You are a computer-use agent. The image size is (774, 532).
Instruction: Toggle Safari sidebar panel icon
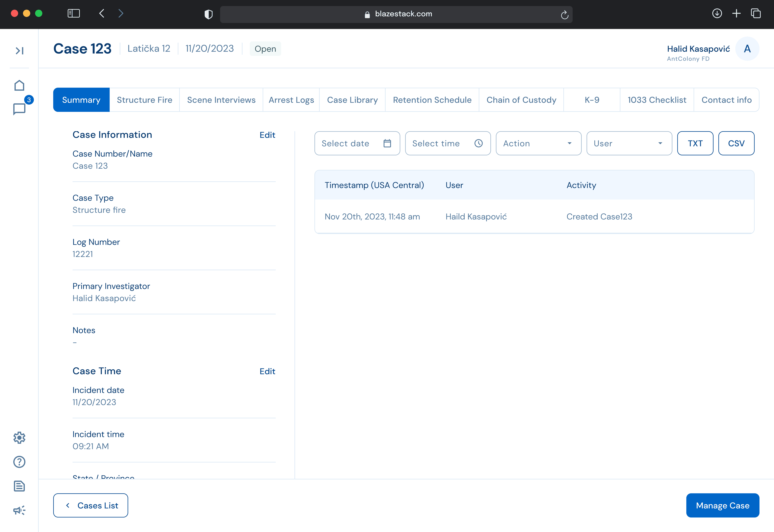coord(74,14)
